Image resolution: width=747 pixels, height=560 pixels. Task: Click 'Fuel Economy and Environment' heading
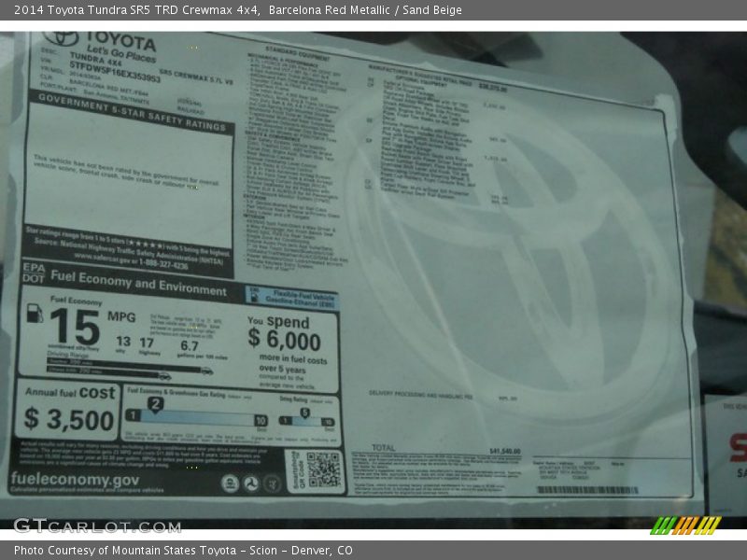click(138, 284)
